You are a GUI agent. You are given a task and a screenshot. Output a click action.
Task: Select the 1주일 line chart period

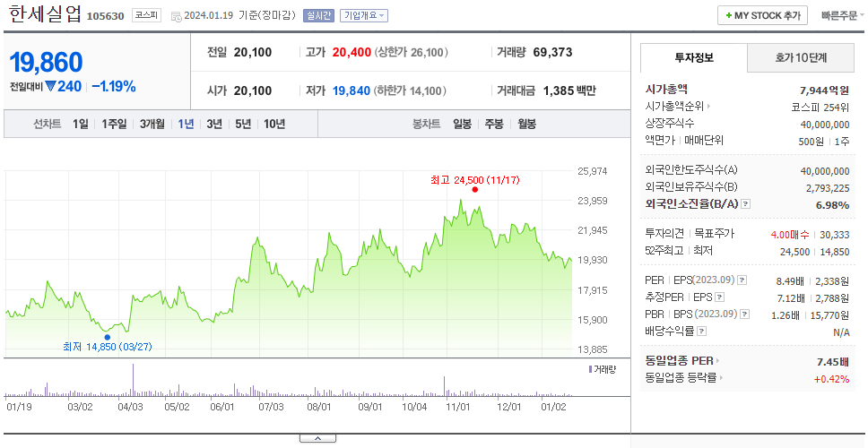(114, 124)
